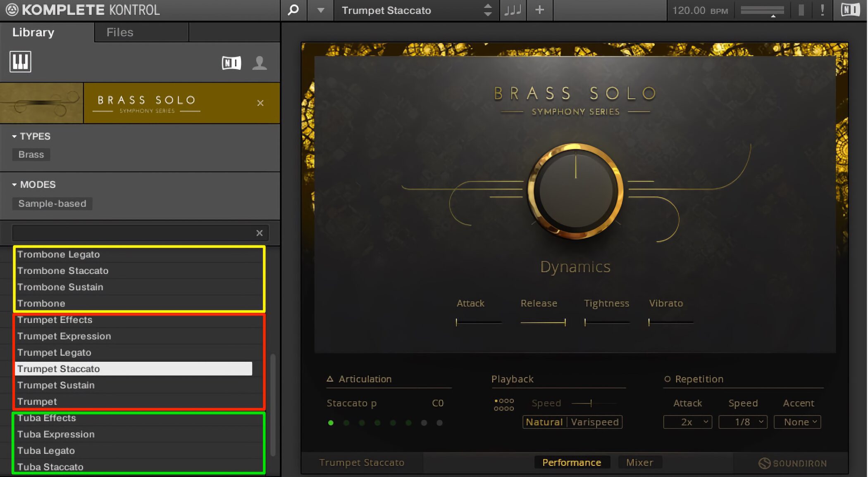Click the CPU meter indicator
The image size is (868, 477).
click(x=801, y=10)
